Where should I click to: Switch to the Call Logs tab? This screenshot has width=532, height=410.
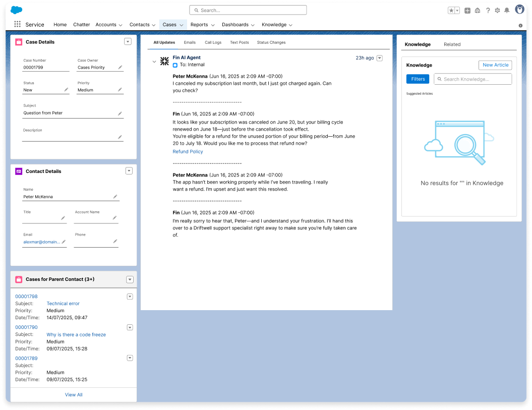pos(213,42)
